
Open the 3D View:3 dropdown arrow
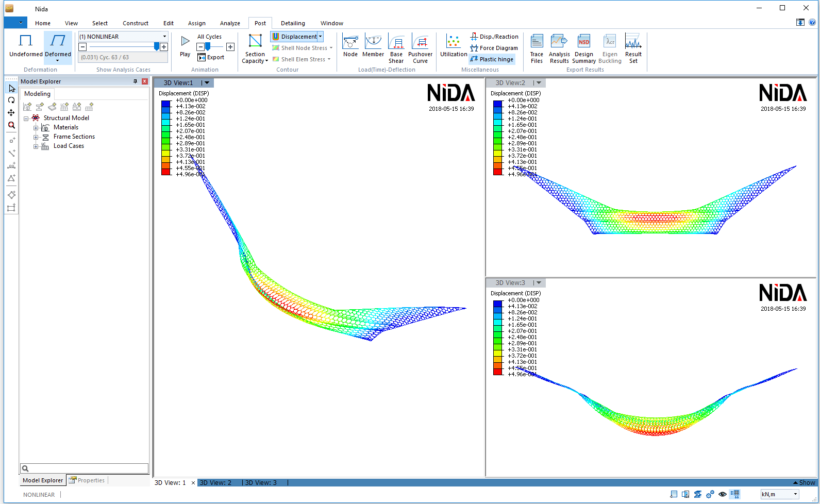[x=539, y=283]
